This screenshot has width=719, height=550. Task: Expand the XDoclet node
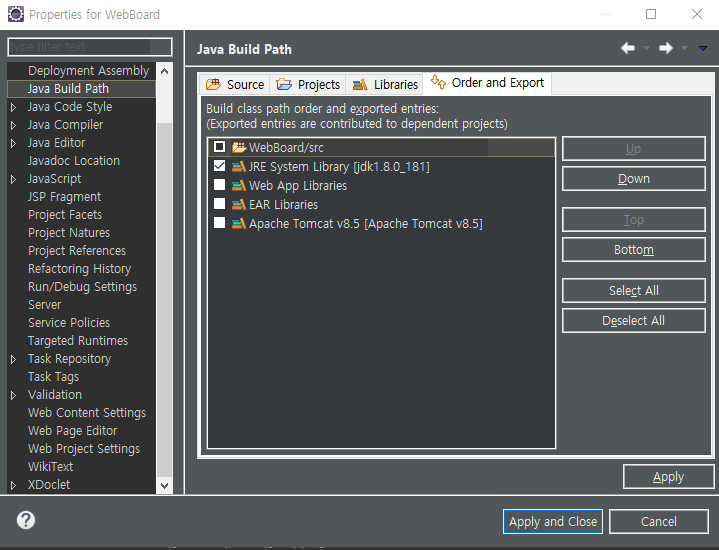(13, 485)
